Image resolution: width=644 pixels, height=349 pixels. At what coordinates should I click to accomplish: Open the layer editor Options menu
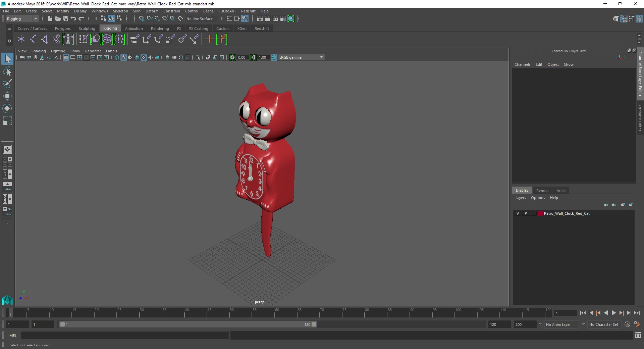pos(538,198)
